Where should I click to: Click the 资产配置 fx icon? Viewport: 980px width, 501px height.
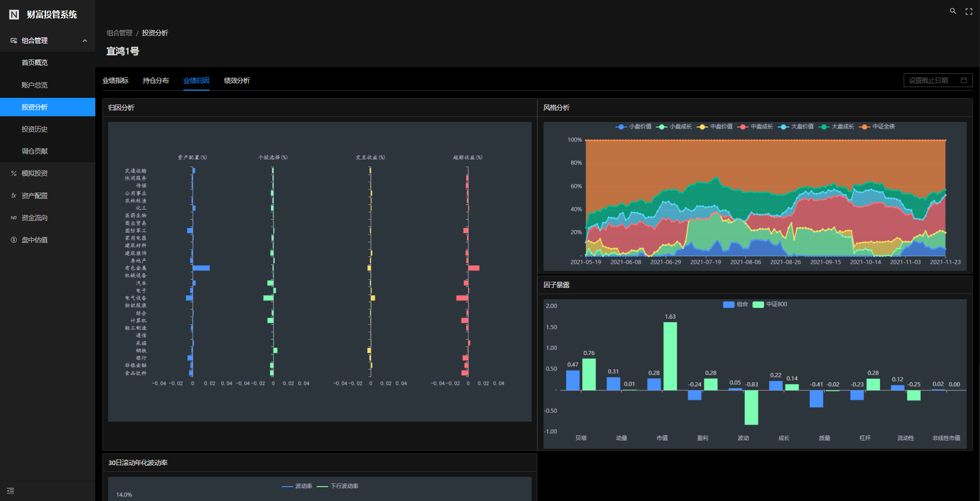[14, 196]
